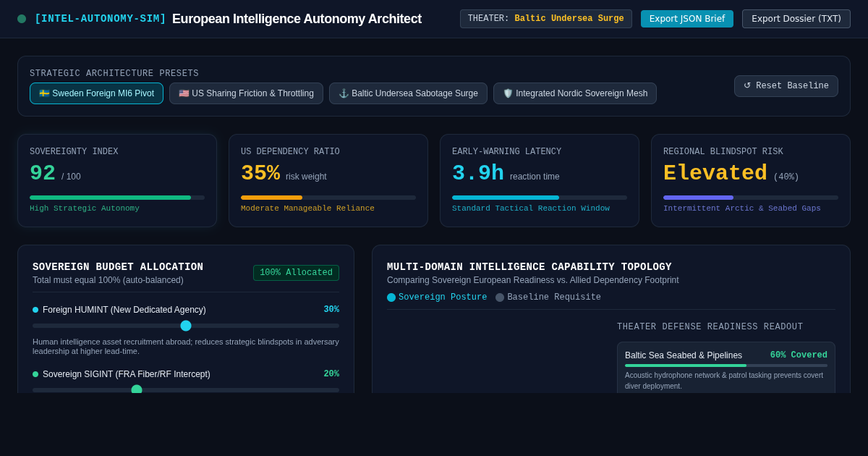Click the Baltic Sea Seabed coverage bar
The height and width of the screenshot is (456, 868).
(x=726, y=366)
